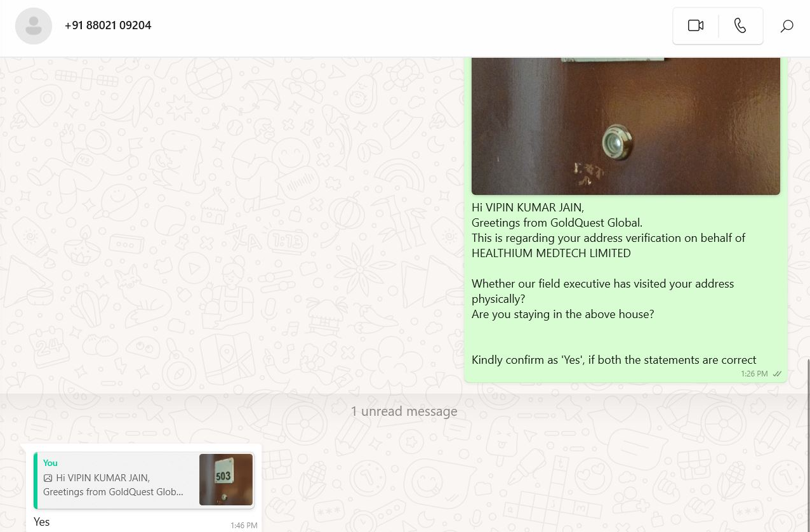Click the 'HEALTHIUM MEDTECH LIMITED' text line
Screen dimensions: 810x532
coord(551,253)
